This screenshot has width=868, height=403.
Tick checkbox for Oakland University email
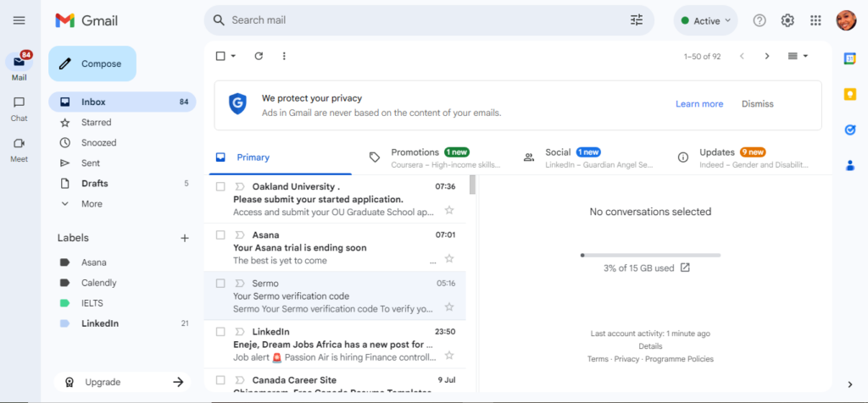[220, 187]
